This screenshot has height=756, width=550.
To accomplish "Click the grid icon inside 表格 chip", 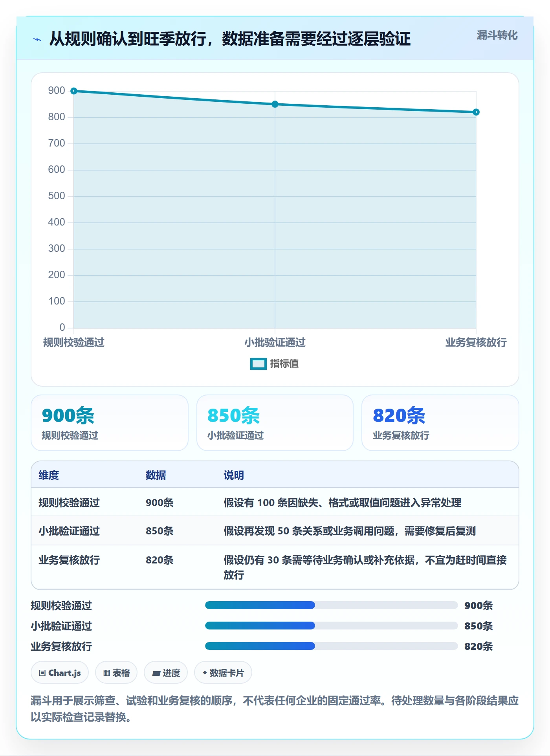I will point(106,673).
